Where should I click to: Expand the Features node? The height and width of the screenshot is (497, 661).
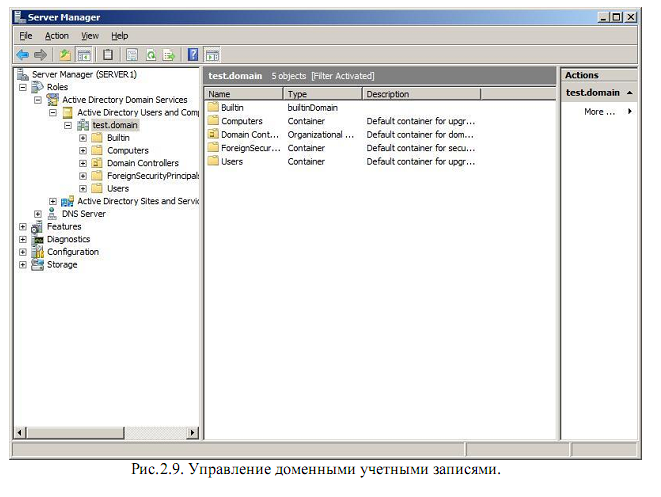point(23,227)
